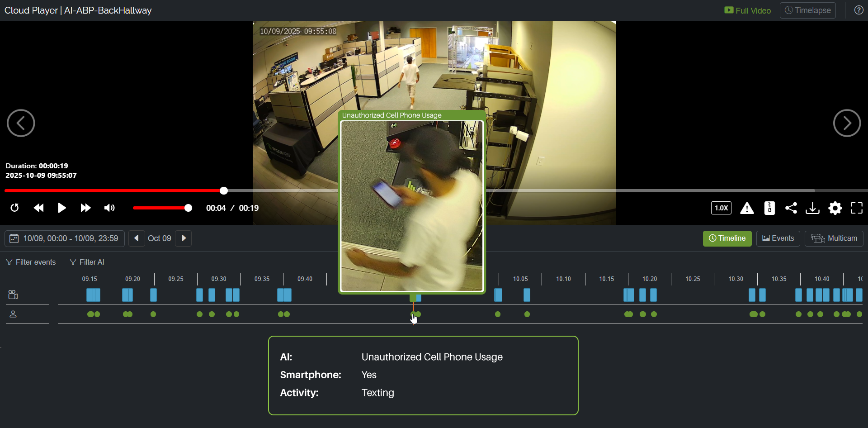The height and width of the screenshot is (428, 868).
Task: Click the camera icon on the timeline row
Action: click(13, 295)
